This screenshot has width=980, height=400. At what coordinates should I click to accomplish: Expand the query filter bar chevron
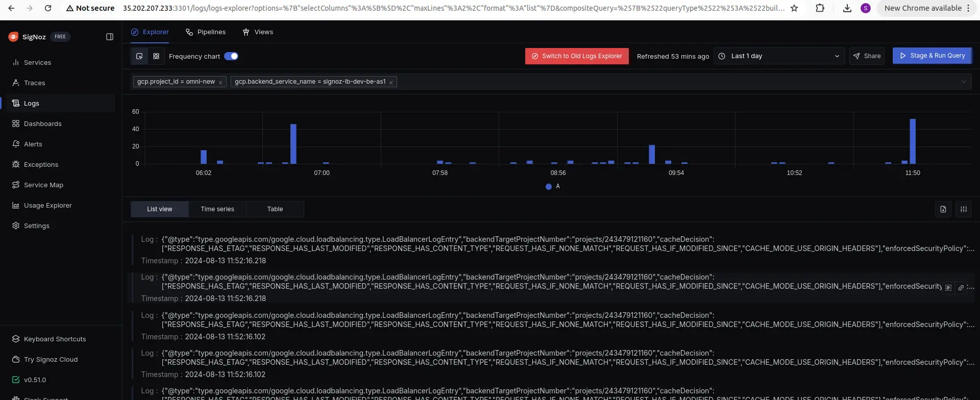point(963,82)
